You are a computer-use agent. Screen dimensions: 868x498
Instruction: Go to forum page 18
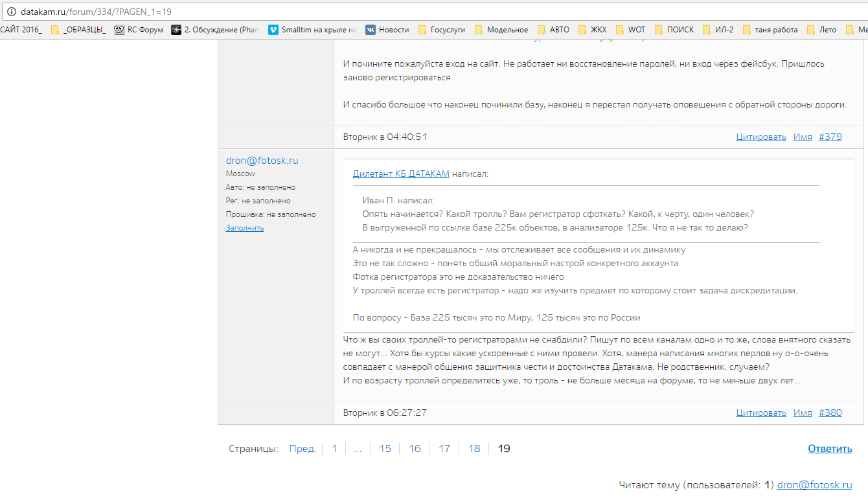click(474, 449)
